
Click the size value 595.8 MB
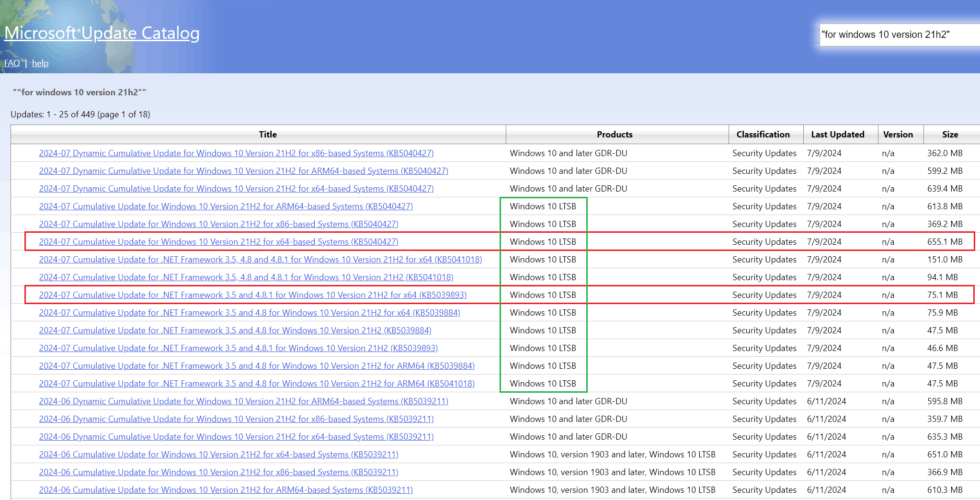(945, 401)
